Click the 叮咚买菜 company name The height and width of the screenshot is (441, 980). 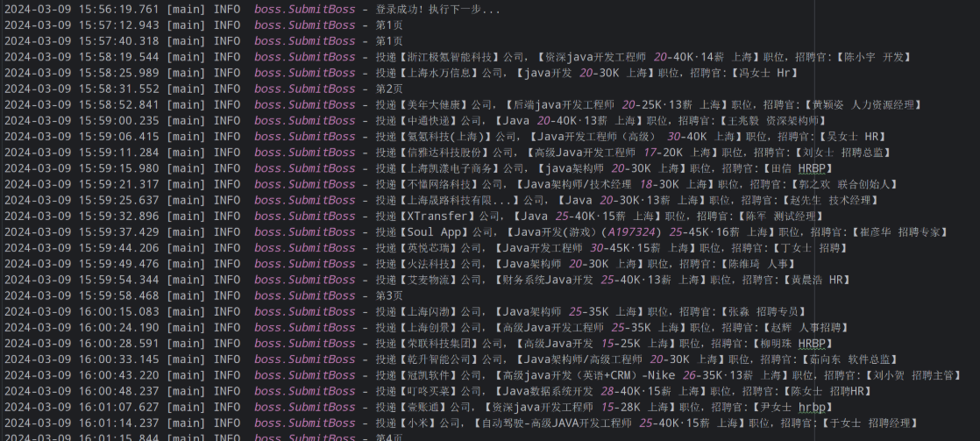tap(428, 392)
